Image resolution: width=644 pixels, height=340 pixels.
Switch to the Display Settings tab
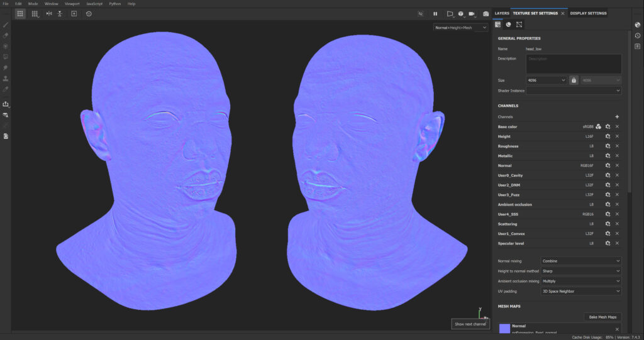point(589,13)
